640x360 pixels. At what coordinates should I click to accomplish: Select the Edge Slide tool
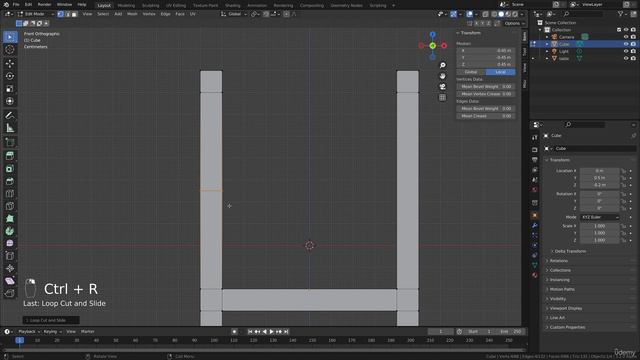coord(10,256)
